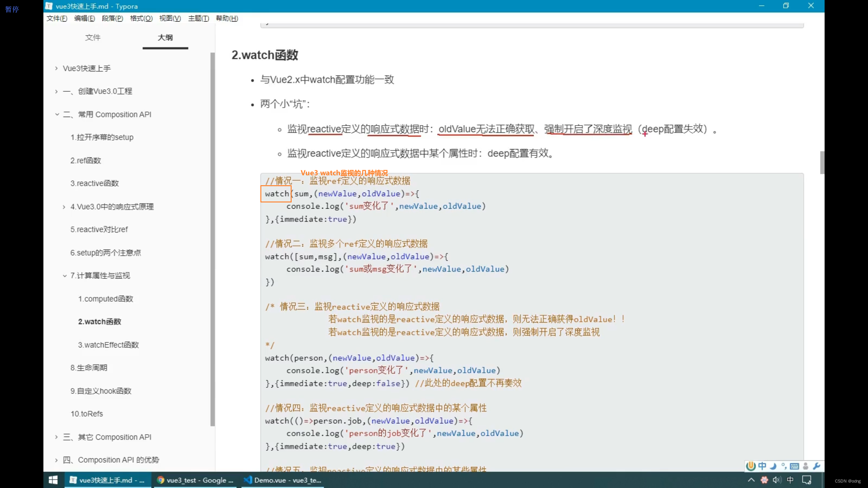868x488 pixels.
Task: Click the user account icon on IME toolbar
Action: click(x=806, y=466)
